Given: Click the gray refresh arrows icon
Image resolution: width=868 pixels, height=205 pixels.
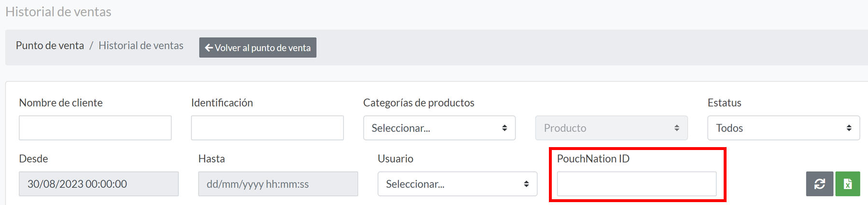Looking at the screenshot, I should 820,184.
